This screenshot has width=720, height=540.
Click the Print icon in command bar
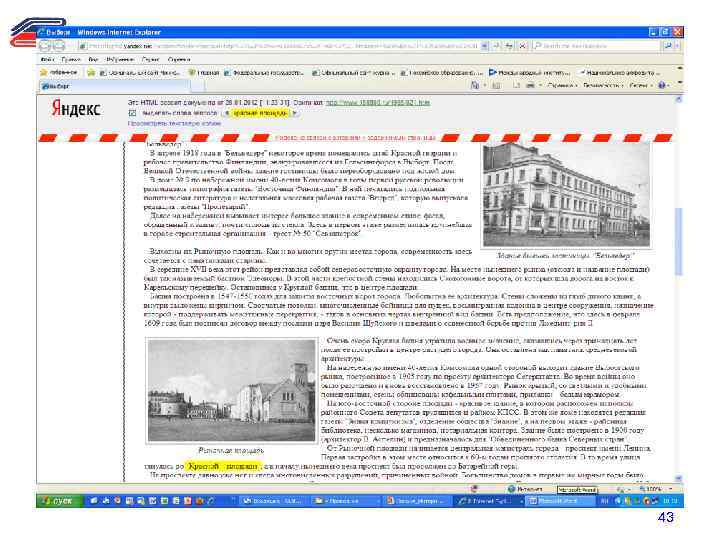coord(530,85)
